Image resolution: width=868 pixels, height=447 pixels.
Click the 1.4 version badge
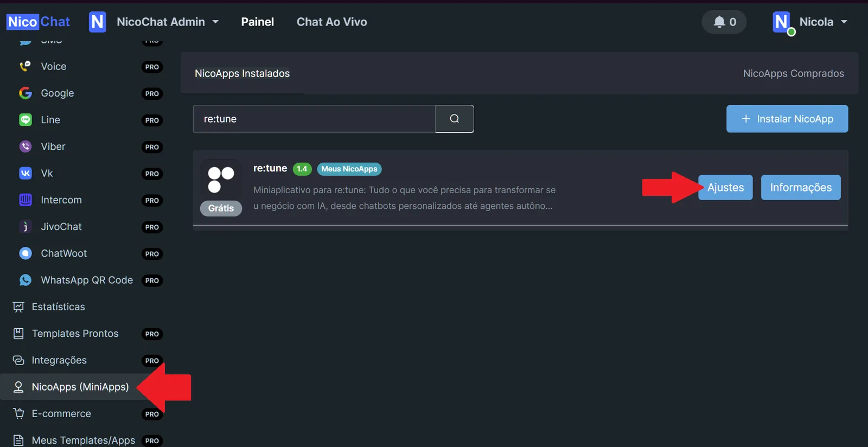tap(302, 169)
